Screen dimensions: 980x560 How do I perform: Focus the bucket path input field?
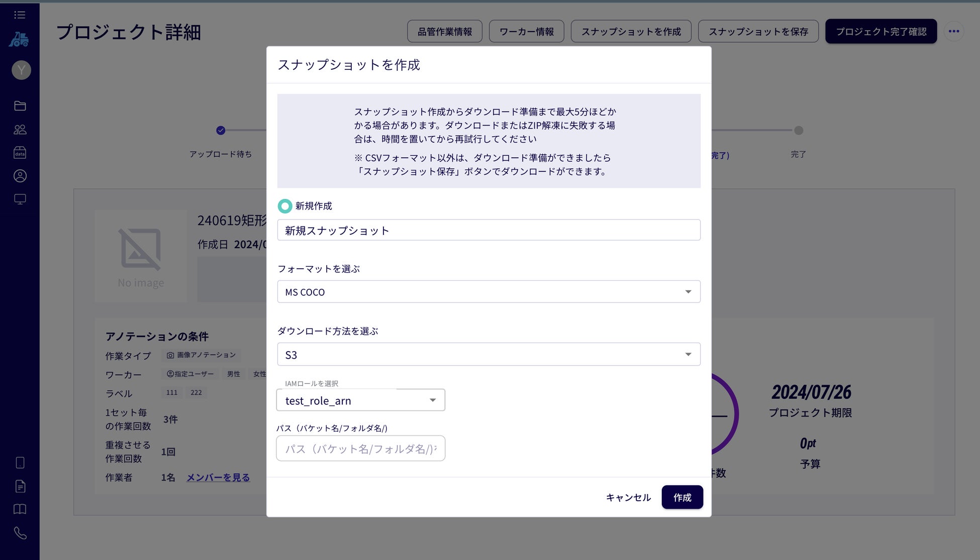[x=360, y=449]
